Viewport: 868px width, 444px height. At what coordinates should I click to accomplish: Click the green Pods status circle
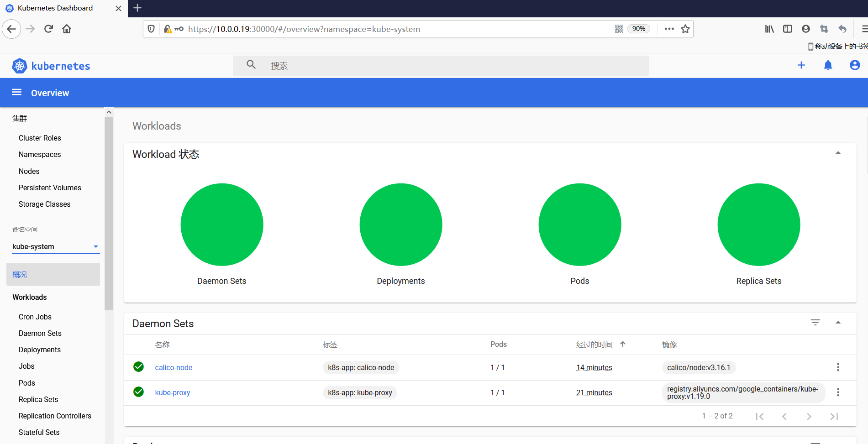pyautogui.click(x=580, y=225)
